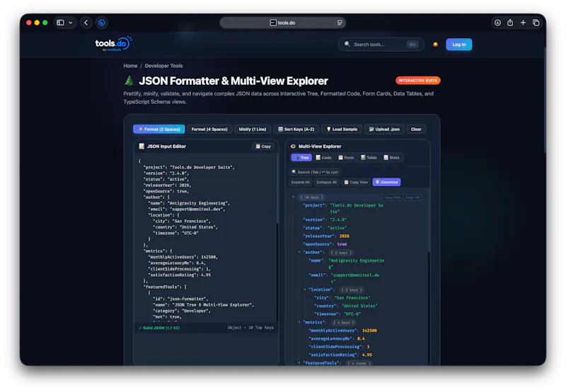Collapse the root 10 keys node arrow
This screenshot has width=566, height=392.
tap(294, 197)
